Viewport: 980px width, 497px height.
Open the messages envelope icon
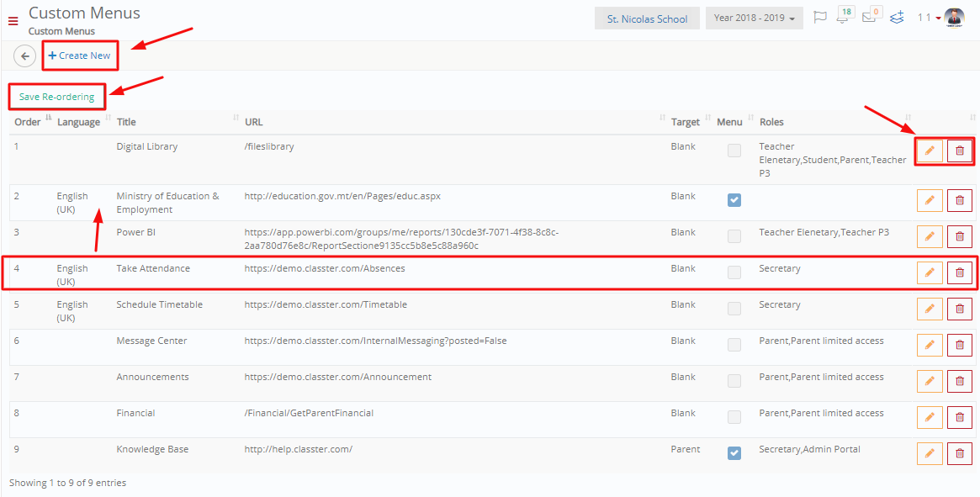[x=871, y=16]
